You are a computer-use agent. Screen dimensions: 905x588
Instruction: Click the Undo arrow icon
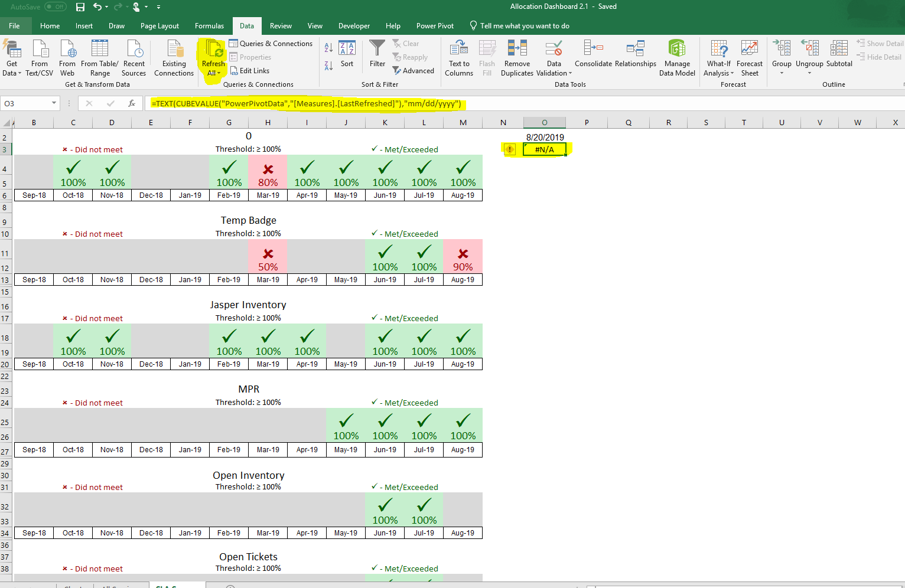pyautogui.click(x=97, y=7)
